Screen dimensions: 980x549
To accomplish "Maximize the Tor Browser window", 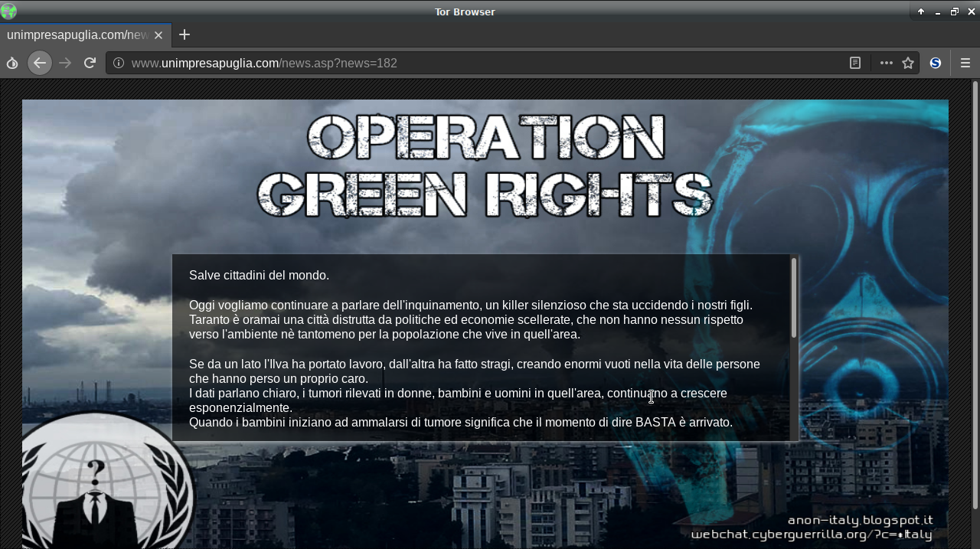I will pyautogui.click(x=955, y=11).
